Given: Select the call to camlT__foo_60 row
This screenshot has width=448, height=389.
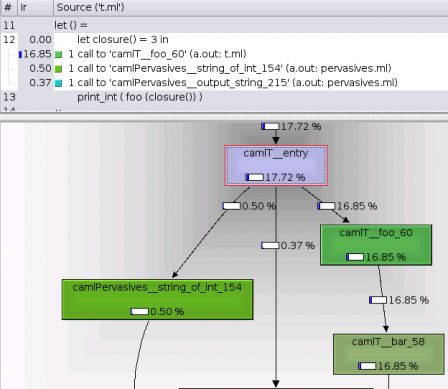Looking at the screenshot, I should [224, 54].
